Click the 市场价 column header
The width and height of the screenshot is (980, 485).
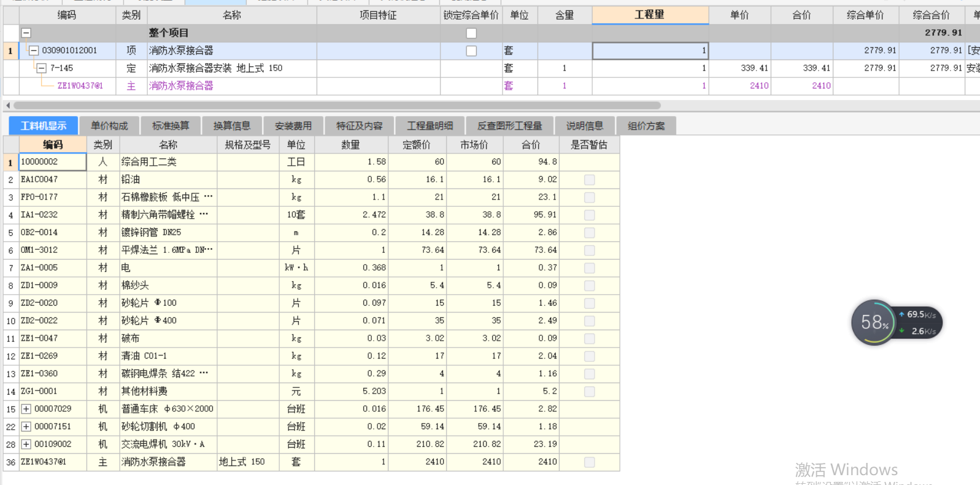[474, 145]
